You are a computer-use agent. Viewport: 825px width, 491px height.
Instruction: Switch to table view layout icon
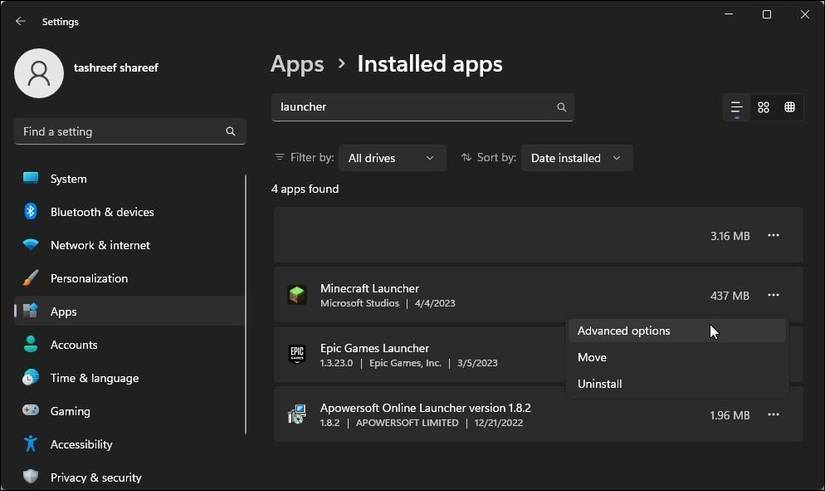(x=789, y=107)
